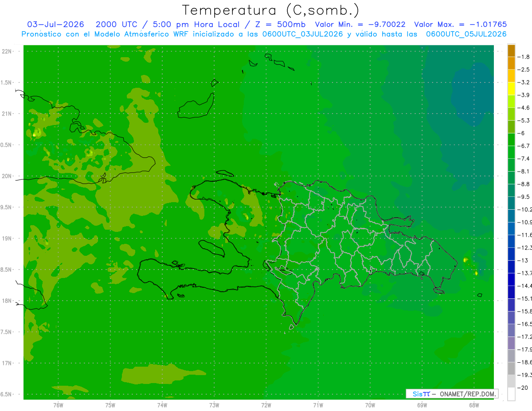
Task: Click the '-13' color scale value
Action: click(522, 260)
